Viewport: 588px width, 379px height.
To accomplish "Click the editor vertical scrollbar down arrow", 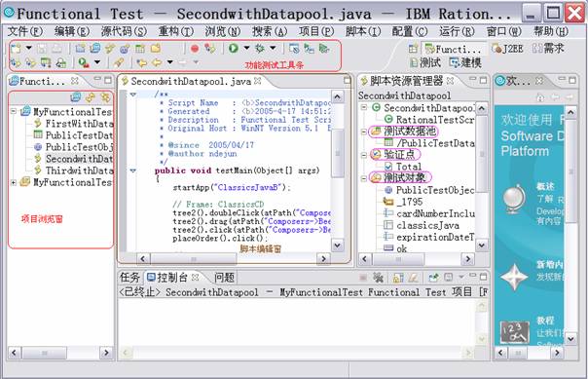I will (337, 246).
